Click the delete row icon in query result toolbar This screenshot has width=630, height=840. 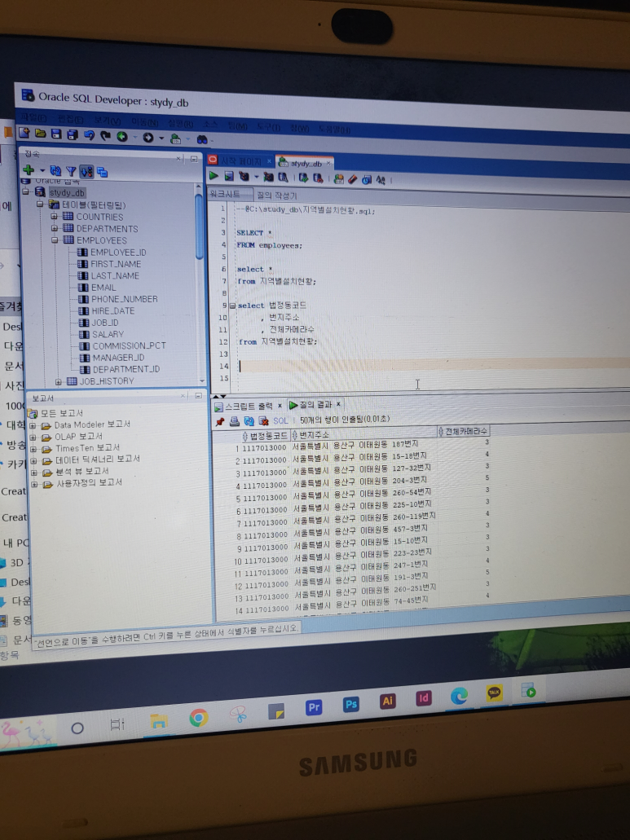(263, 421)
